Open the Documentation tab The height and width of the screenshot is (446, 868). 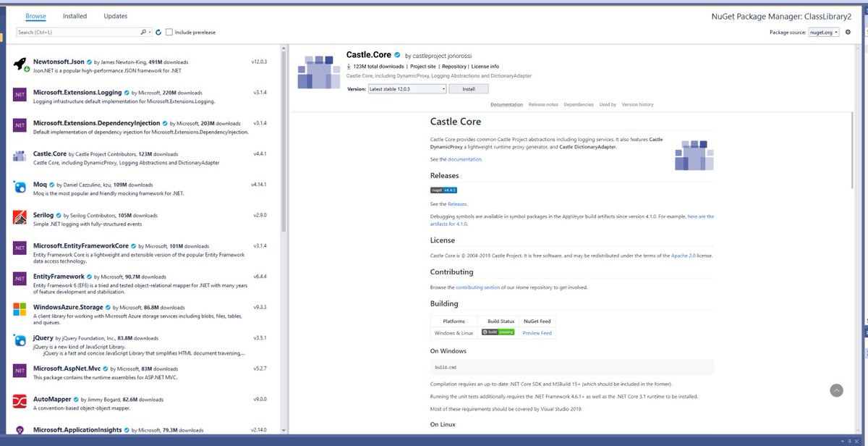pyautogui.click(x=506, y=104)
